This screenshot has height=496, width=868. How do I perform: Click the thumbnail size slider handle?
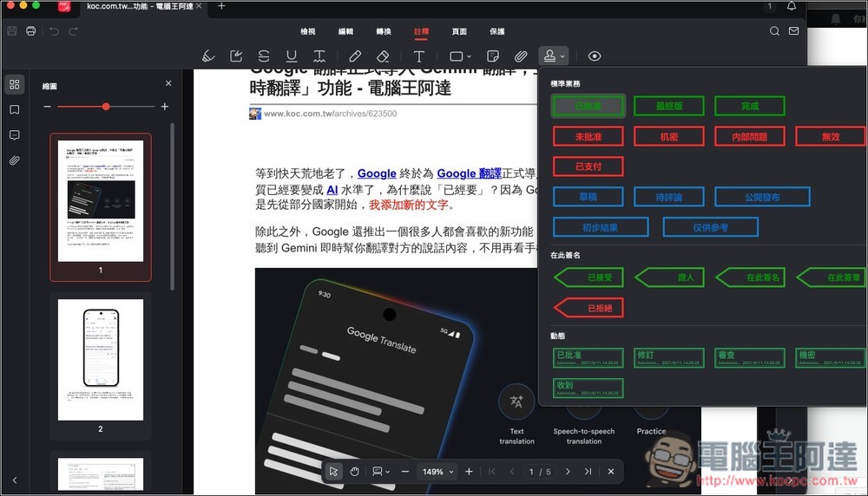tap(106, 106)
